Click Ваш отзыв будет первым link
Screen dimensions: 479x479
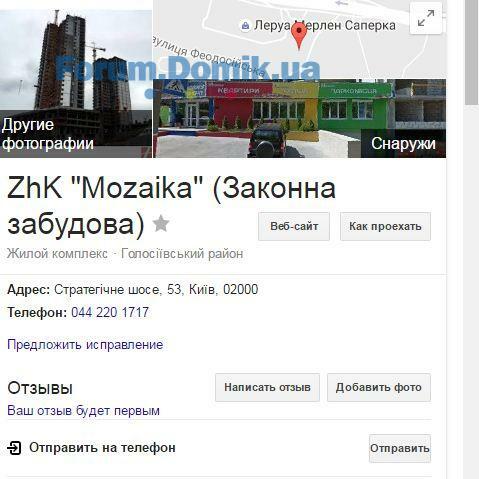point(83,410)
